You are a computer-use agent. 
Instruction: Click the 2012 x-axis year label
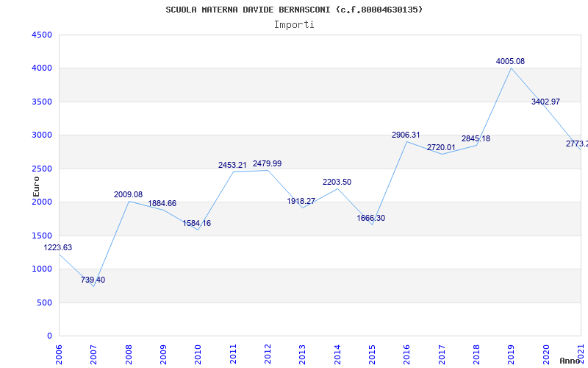coord(268,355)
